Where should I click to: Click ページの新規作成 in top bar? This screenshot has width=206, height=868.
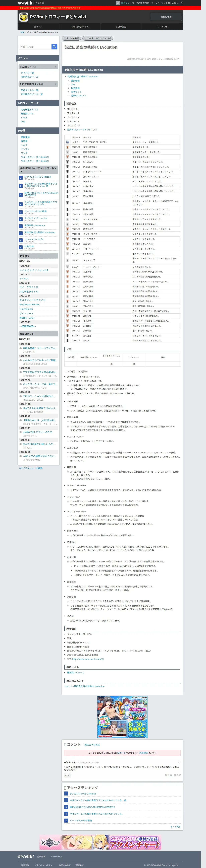point(140,3)
